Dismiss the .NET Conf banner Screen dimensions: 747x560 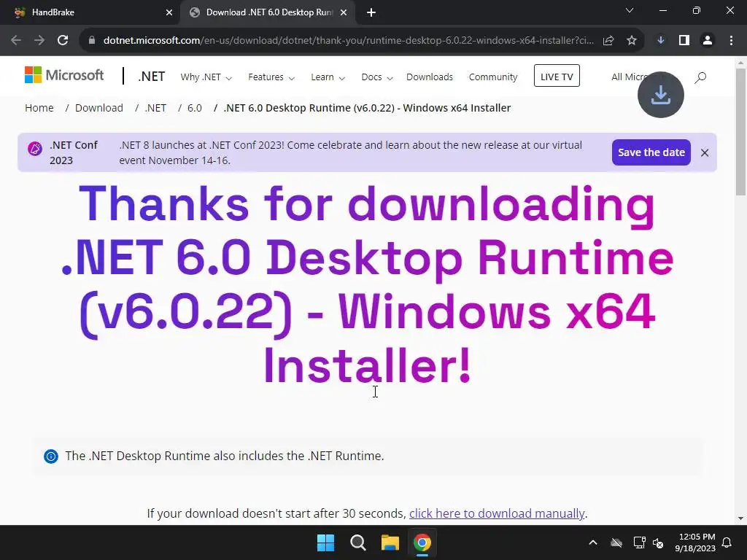705,152
